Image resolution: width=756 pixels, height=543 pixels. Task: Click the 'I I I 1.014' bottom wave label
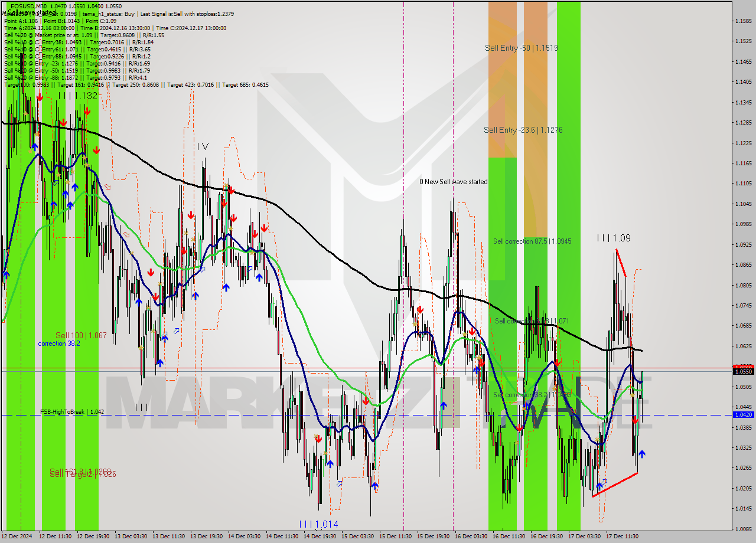318,524
